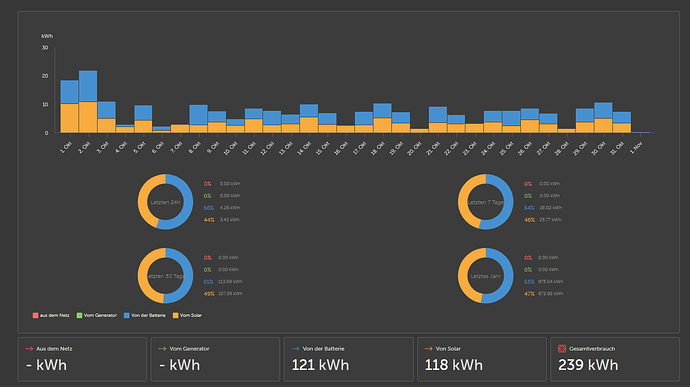Click the orange arrow icon beside Von Solar
The width and height of the screenshot is (690, 387).
tap(429, 349)
